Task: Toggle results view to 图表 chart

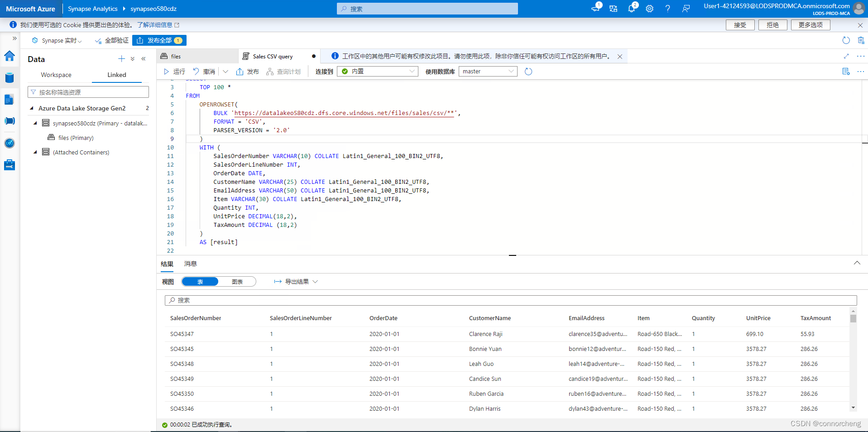Action: [237, 282]
